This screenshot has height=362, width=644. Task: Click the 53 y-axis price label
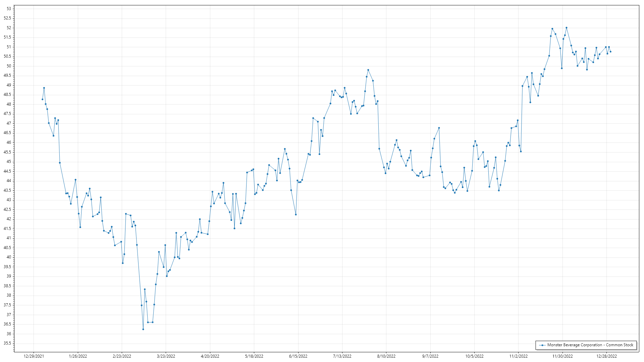tap(9, 9)
